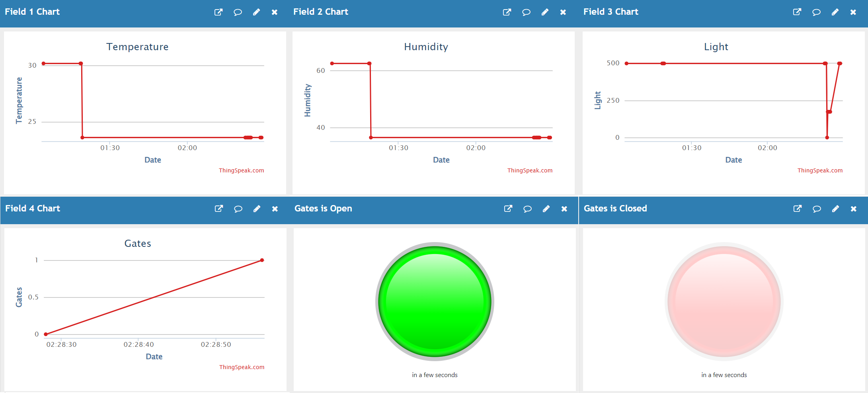Click 'in a few seconds' under green lamp
Screen dimensions: 868x393
(435, 375)
